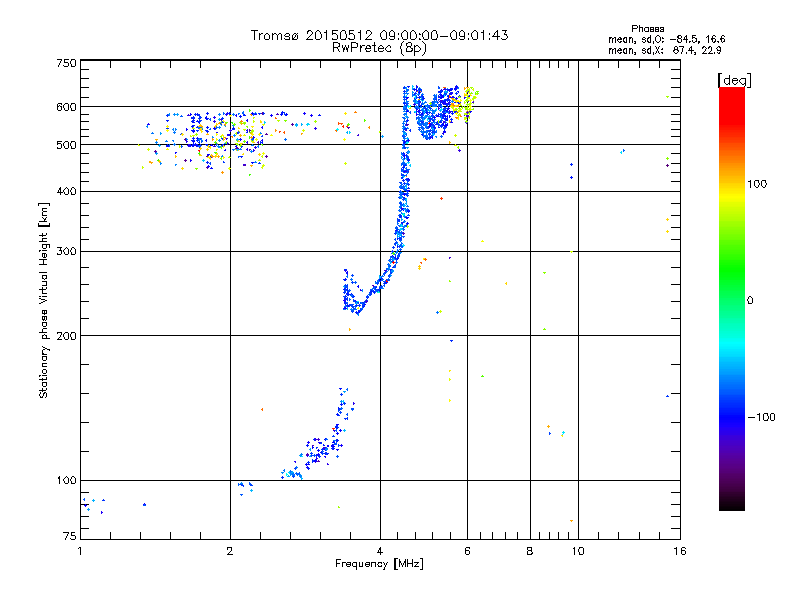Click the rainbow phase color bar

(732, 299)
